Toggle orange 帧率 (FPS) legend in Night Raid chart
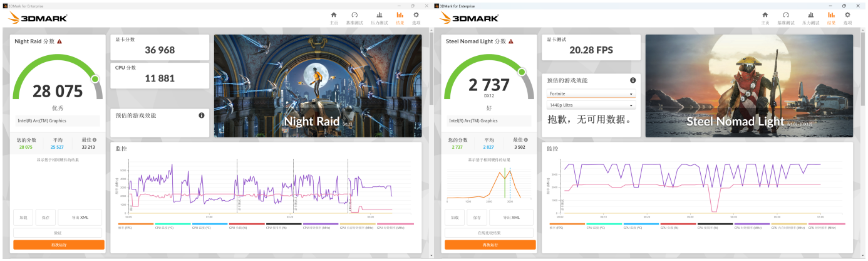 [136, 225]
